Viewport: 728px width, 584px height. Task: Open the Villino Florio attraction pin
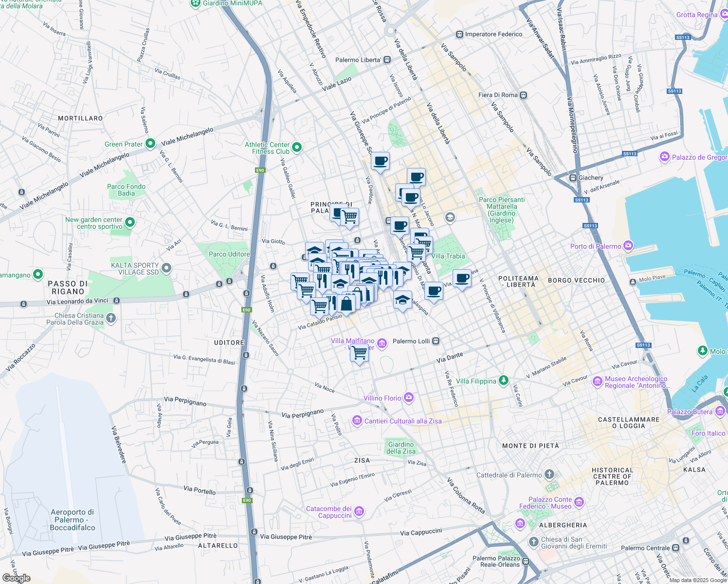tap(408, 398)
